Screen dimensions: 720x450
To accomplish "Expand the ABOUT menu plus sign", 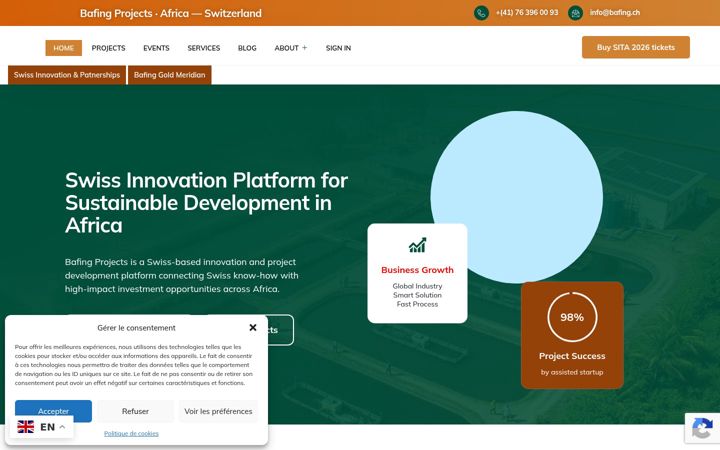I will pyautogui.click(x=304, y=47).
